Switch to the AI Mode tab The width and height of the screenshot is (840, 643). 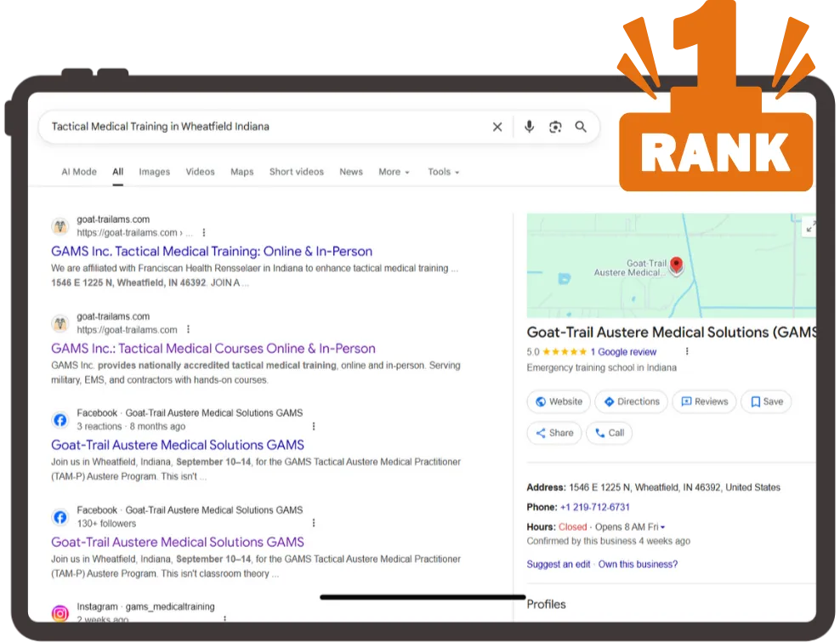[79, 172]
